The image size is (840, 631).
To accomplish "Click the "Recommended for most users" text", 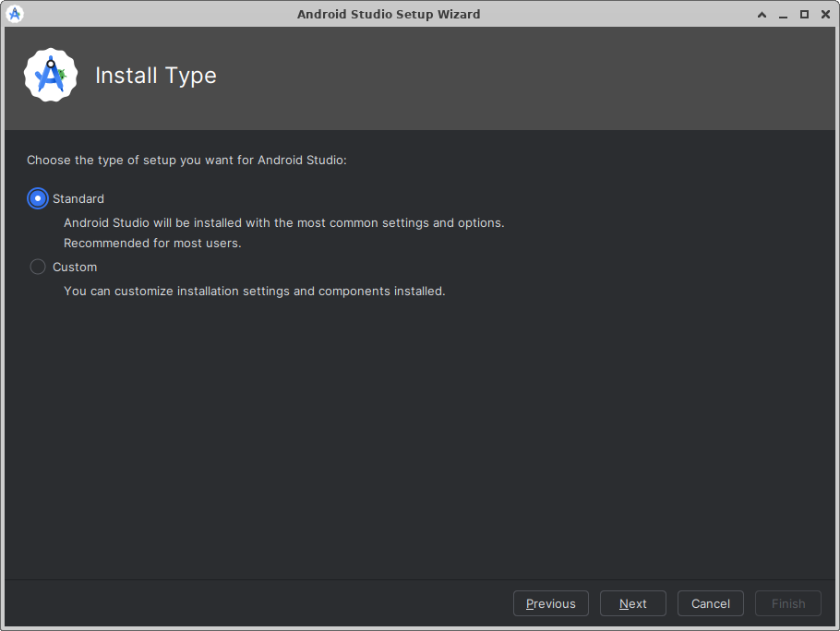I will 152,244.
